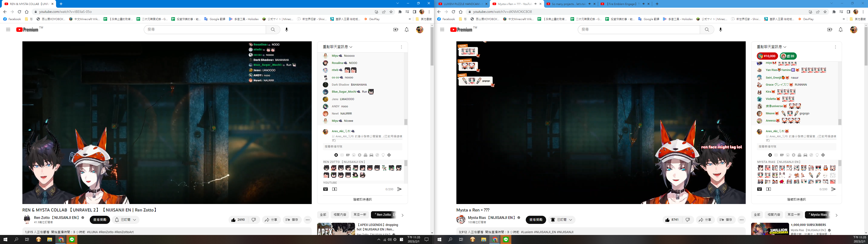Open more actions ellipsis under Mysta x Ren video
Viewport: 868px width, 244px height.
(x=742, y=220)
